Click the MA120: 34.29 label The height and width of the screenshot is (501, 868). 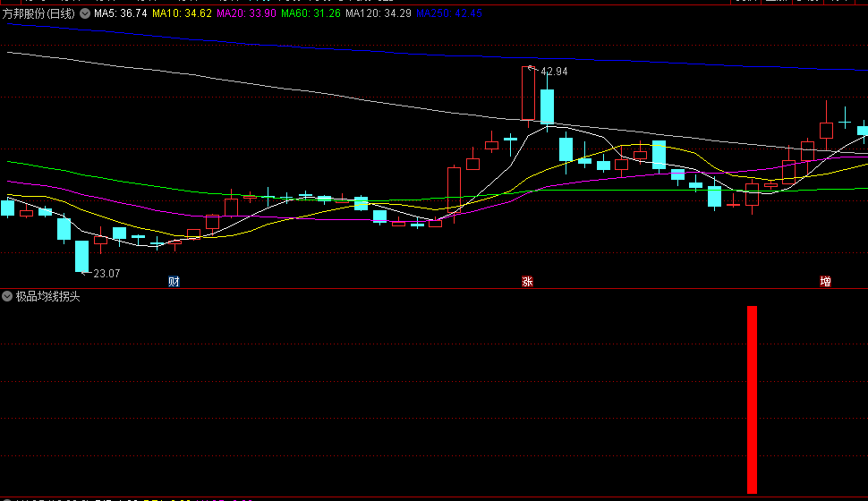379,13
